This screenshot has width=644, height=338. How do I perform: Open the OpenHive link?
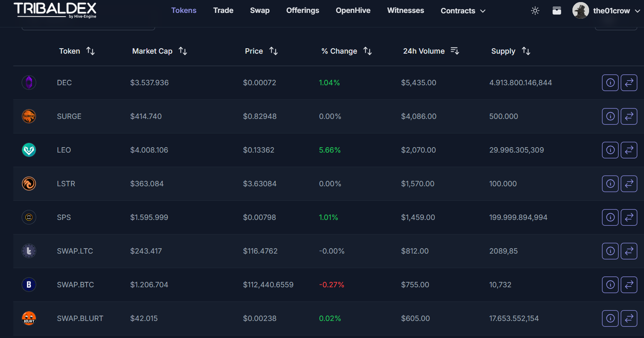(x=353, y=10)
